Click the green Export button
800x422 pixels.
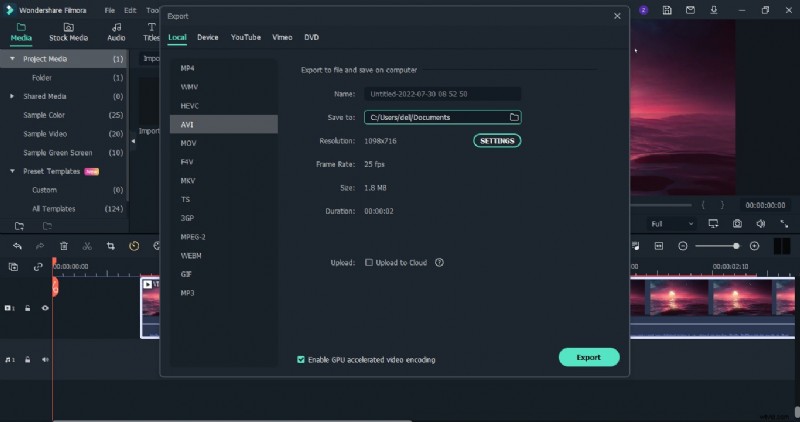click(589, 357)
